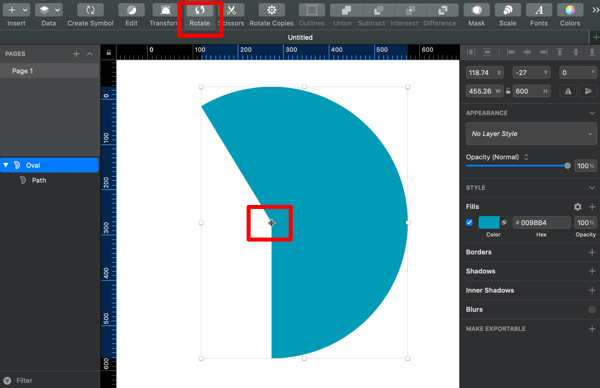Add a new Shadows entry
Screen dimensions: 600x388
(x=592, y=271)
